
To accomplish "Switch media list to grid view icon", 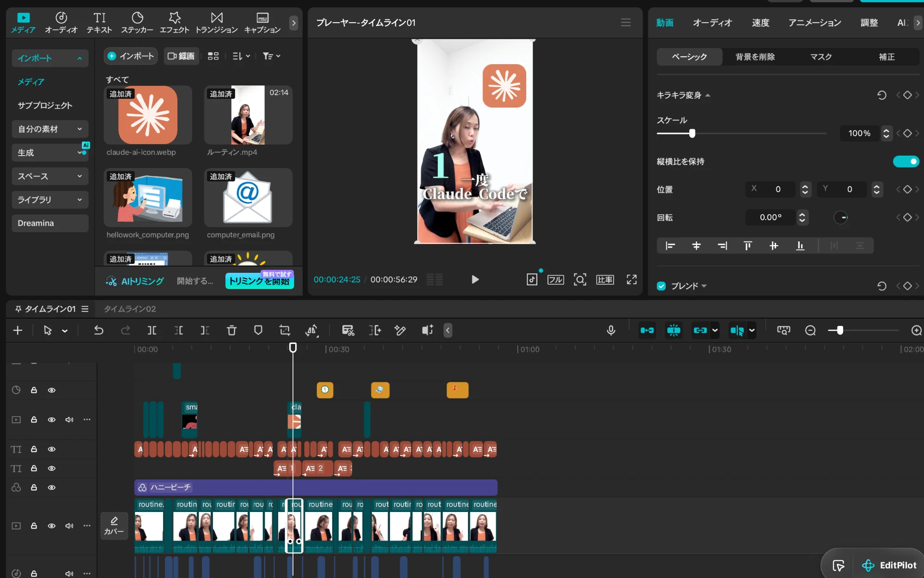I will click(x=213, y=56).
